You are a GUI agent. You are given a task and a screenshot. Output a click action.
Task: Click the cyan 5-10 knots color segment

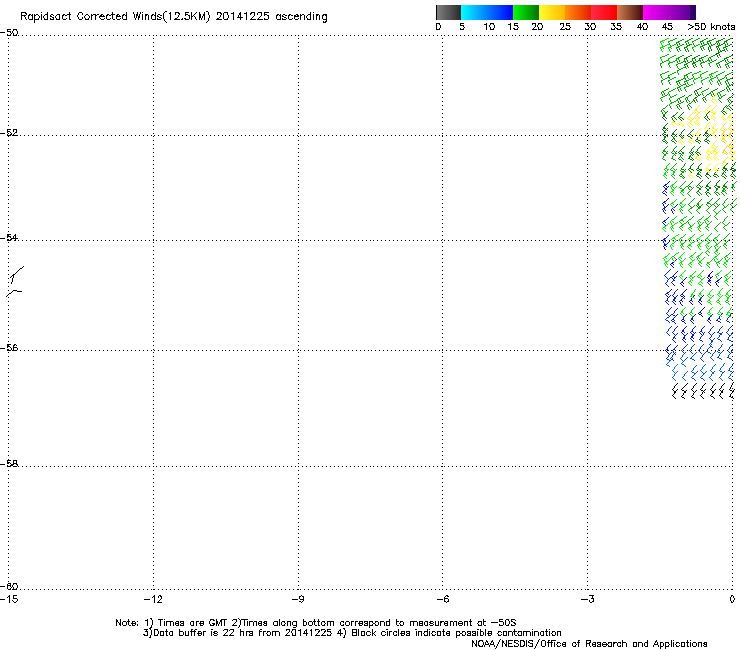474,12
